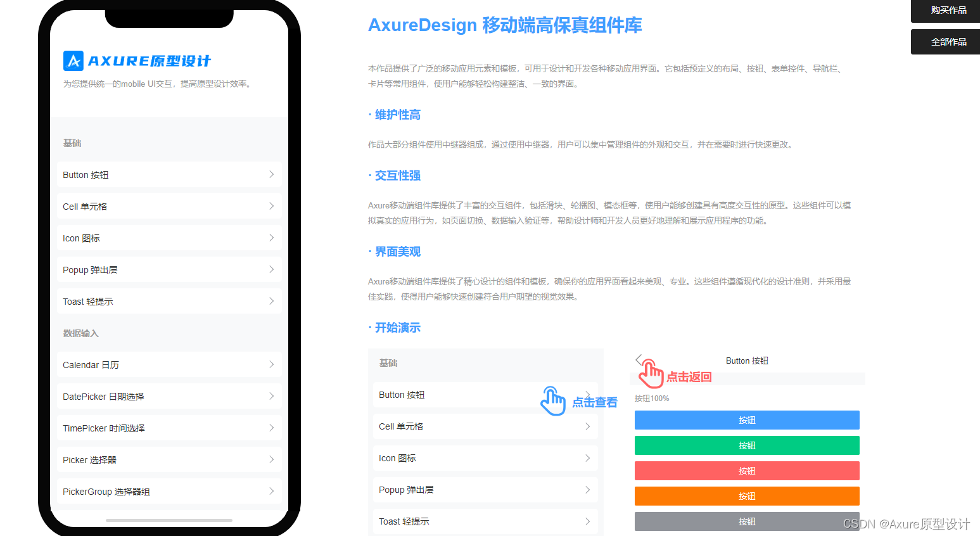
Task: Open Icon 图标 row in phone menu
Action: pos(169,238)
